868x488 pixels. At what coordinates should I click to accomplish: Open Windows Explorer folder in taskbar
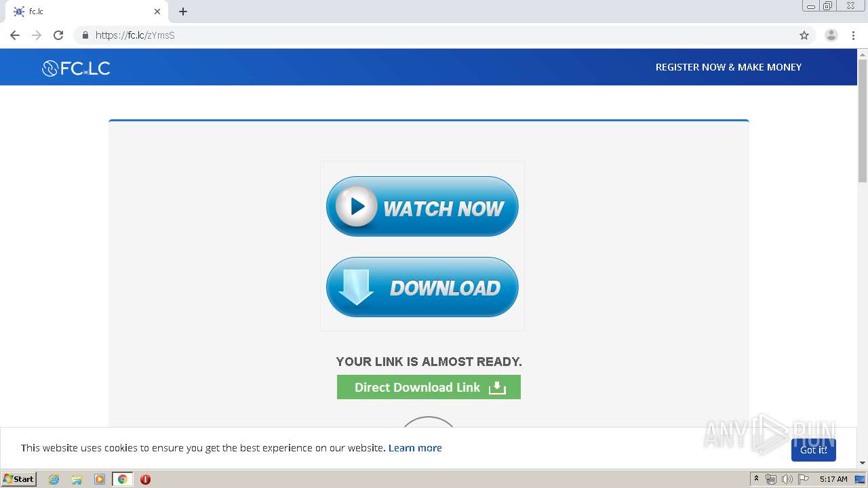(x=77, y=479)
